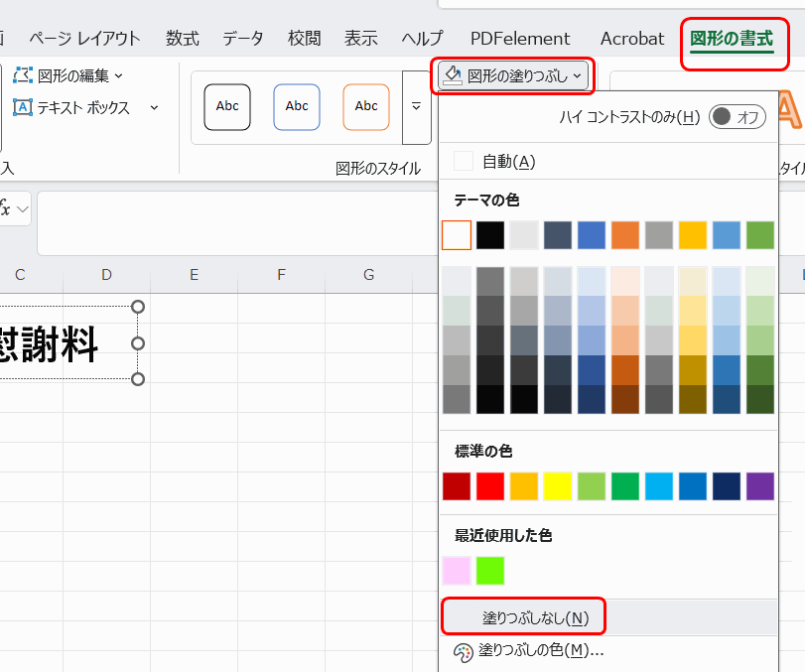Apply the blue-outlined Abc shape style
Viewport: 805px width, 672px height.
pyautogui.click(x=297, y=107)
